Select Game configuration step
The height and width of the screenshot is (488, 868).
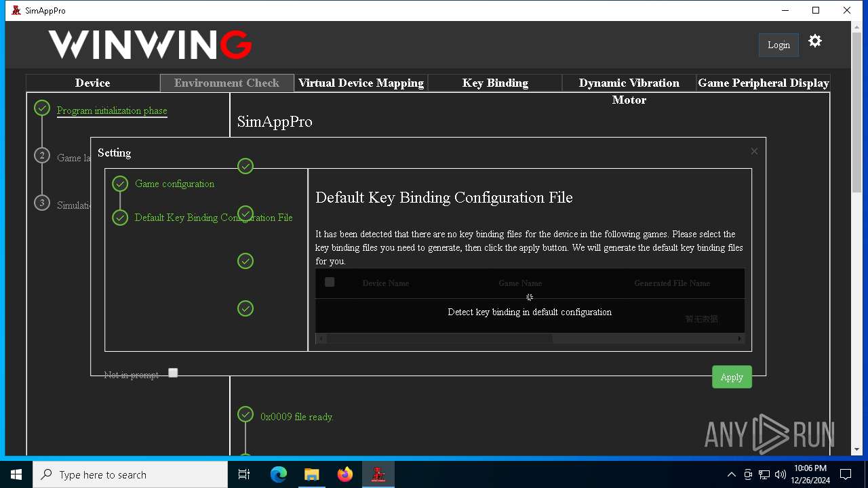click(x=174, y=184)
